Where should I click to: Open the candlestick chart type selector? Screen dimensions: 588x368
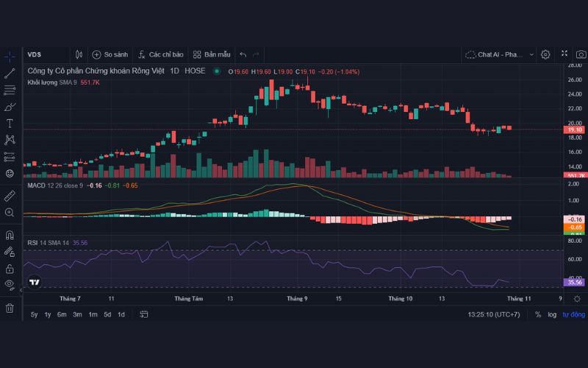tap(79, 54)
